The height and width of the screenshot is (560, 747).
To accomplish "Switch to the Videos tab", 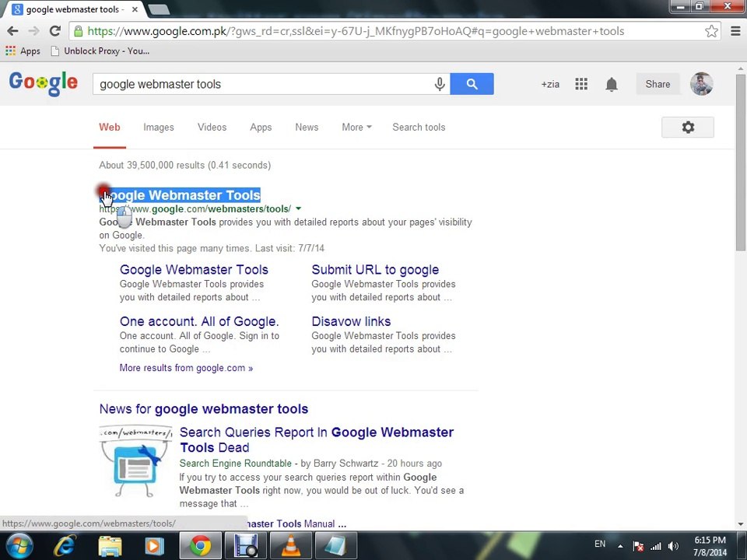I will (x=212, y=127).
